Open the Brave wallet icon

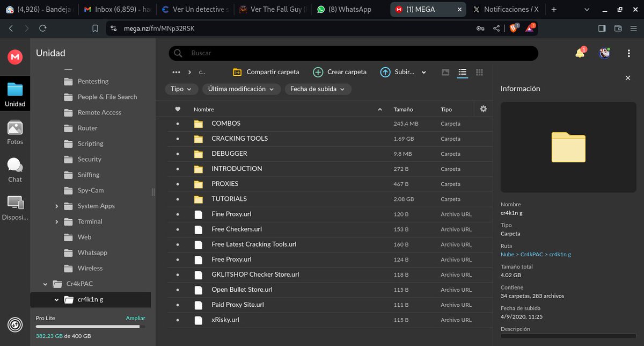click(618, 28)
